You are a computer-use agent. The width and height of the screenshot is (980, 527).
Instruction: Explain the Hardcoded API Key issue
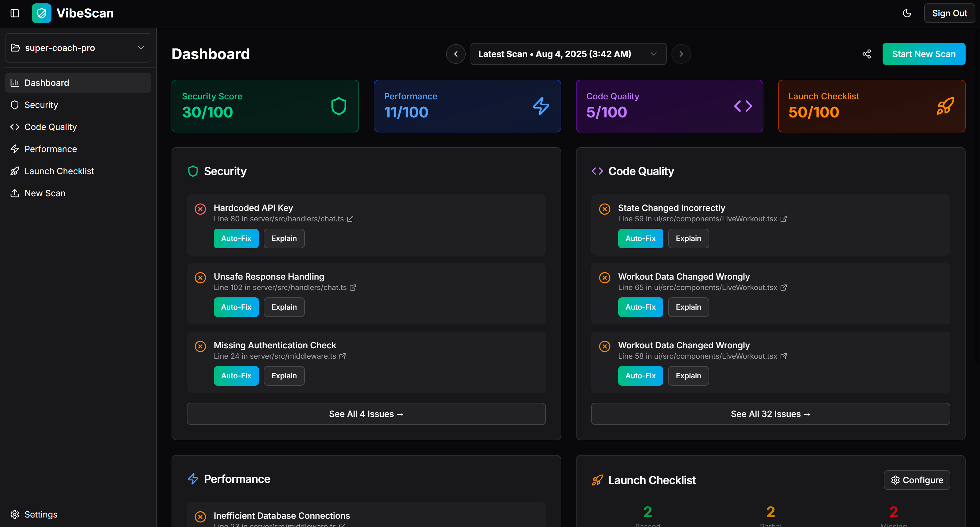(284, 239)
